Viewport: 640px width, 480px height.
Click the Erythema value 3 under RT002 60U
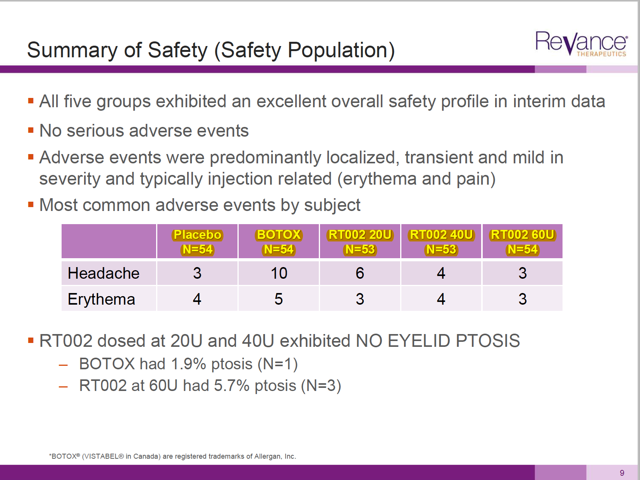(522, 299)
